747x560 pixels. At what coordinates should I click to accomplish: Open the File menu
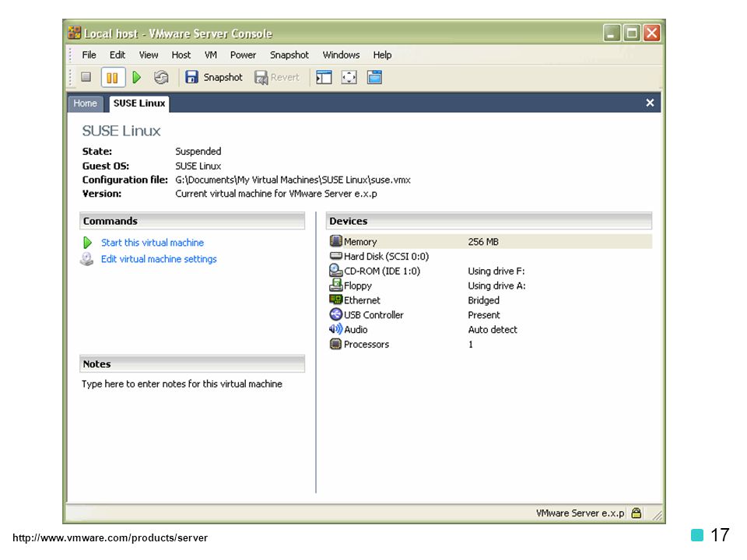pos(89,54)
